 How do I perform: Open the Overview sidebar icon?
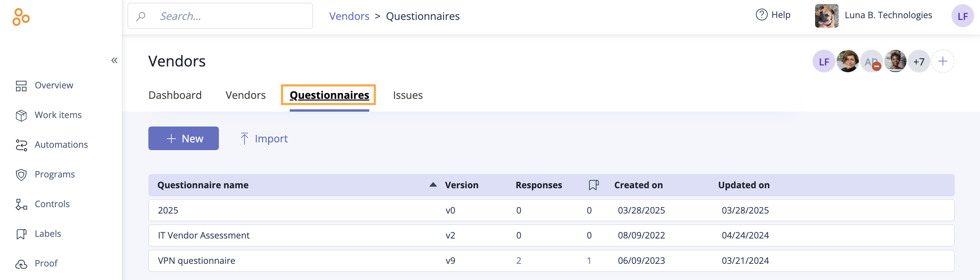click(x=21, y=86)
